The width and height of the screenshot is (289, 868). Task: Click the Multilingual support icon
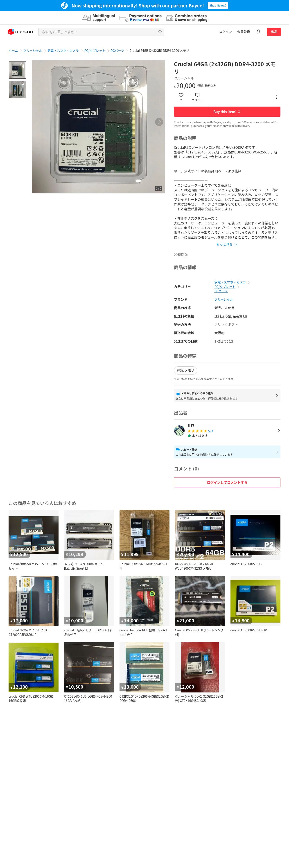pos(86,18)
